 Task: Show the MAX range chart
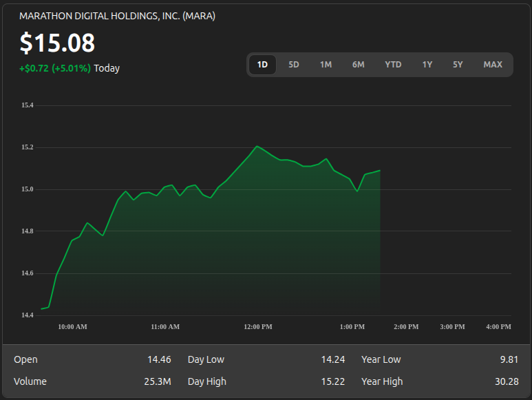click(x=493, y=65)
